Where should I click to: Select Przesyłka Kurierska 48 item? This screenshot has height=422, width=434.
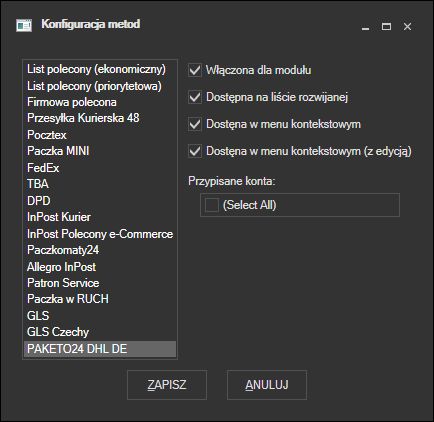[100, 118]
